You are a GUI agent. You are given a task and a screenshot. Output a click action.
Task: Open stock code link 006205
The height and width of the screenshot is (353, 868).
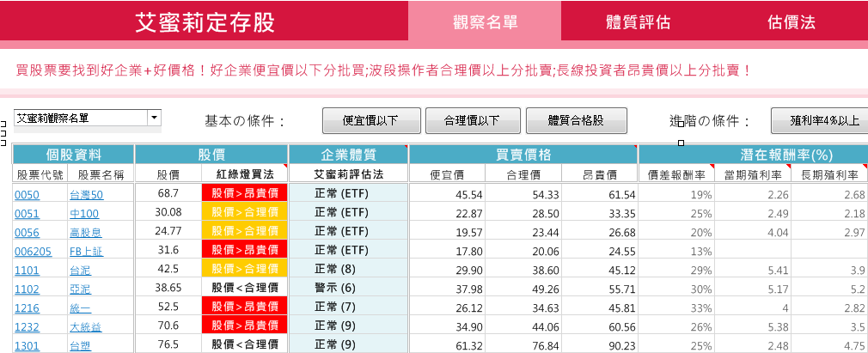(x=34, y=252)
